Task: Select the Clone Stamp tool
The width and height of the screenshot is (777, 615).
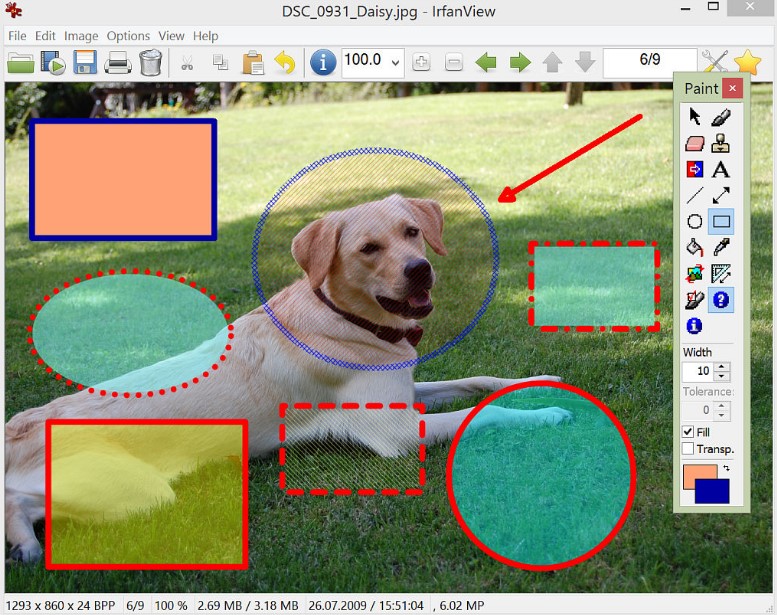Action: pyautogui.click(x=720, y=144)
